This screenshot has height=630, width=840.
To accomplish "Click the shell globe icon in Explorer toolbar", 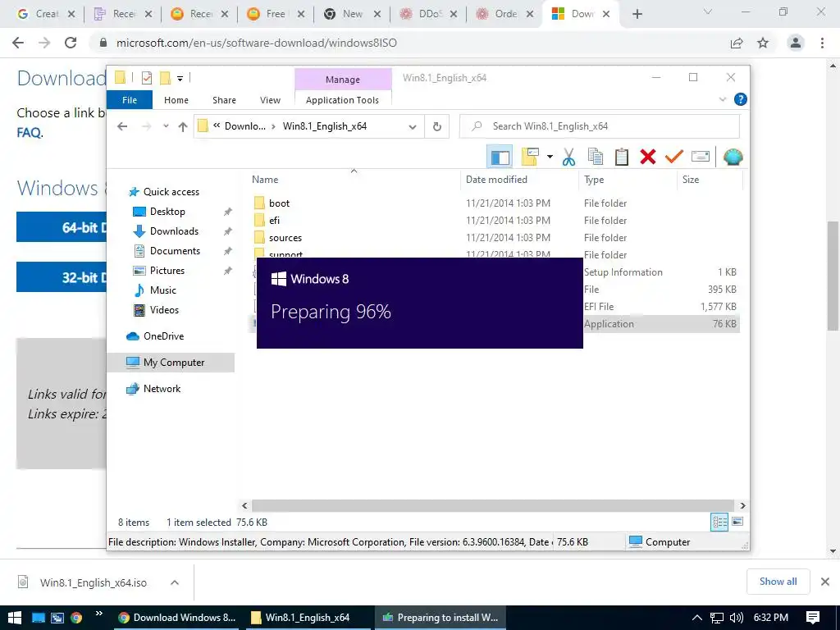I will (733, 157).
